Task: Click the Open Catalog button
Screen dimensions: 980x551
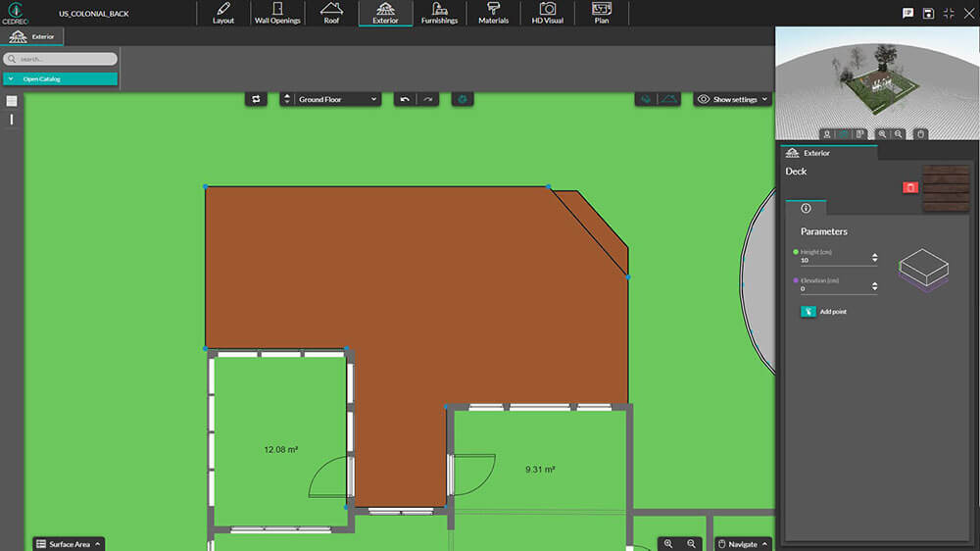Action: coord(61,78)
